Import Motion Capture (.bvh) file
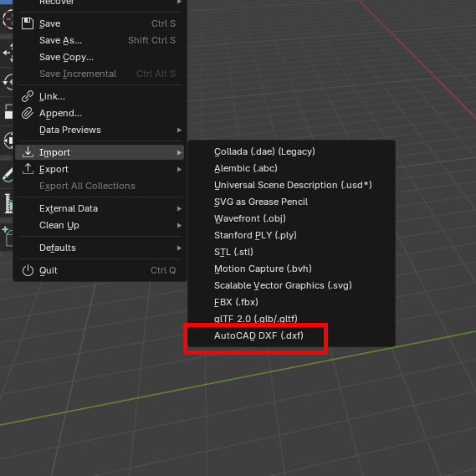This screenshot has width=476, height=476. [291, 269]
